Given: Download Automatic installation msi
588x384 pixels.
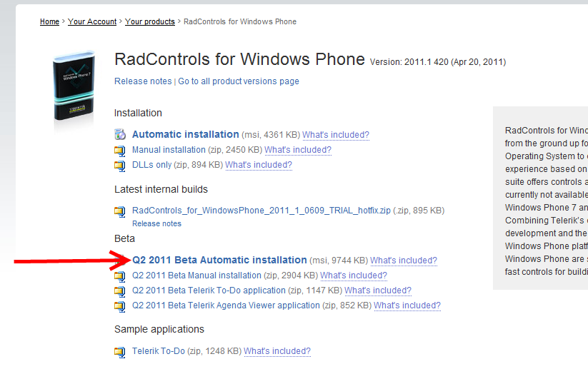Looking at the screenshot, I should click(186, 134).
